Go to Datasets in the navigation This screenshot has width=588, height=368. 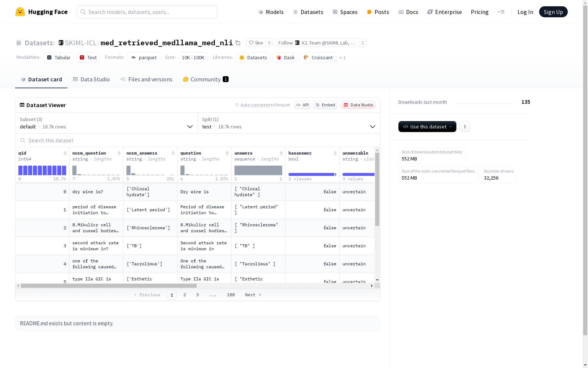[x=308, y=12]
